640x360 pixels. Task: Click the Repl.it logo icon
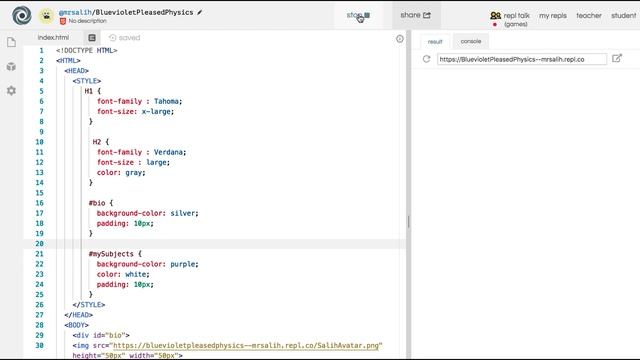(22, 15)
